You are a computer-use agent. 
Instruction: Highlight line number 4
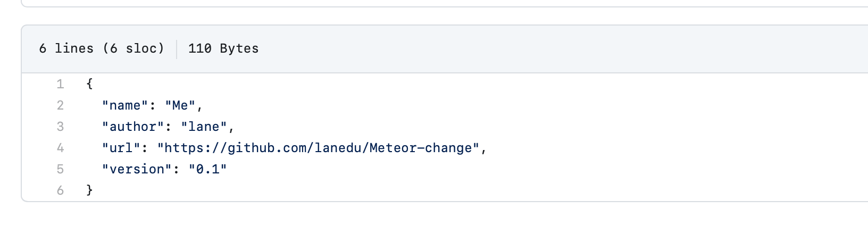click(60, 148)
